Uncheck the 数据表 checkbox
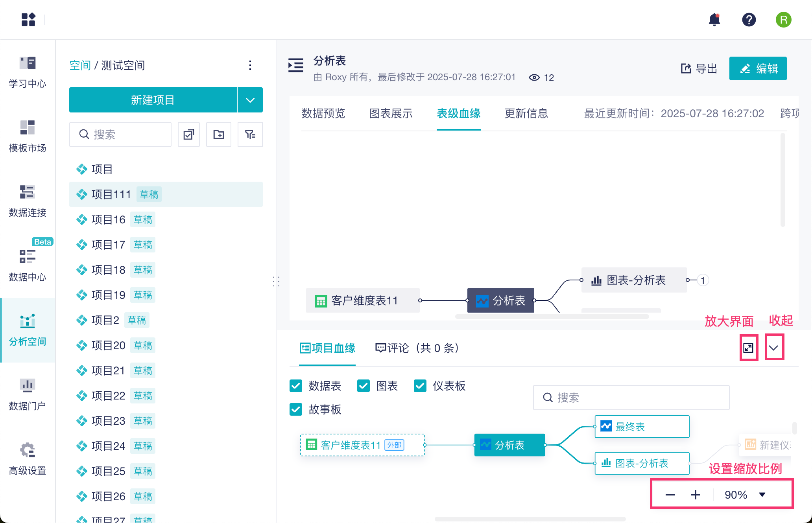Screen dimensions: 812x523 pyautogui.click(x=296, y=386)
